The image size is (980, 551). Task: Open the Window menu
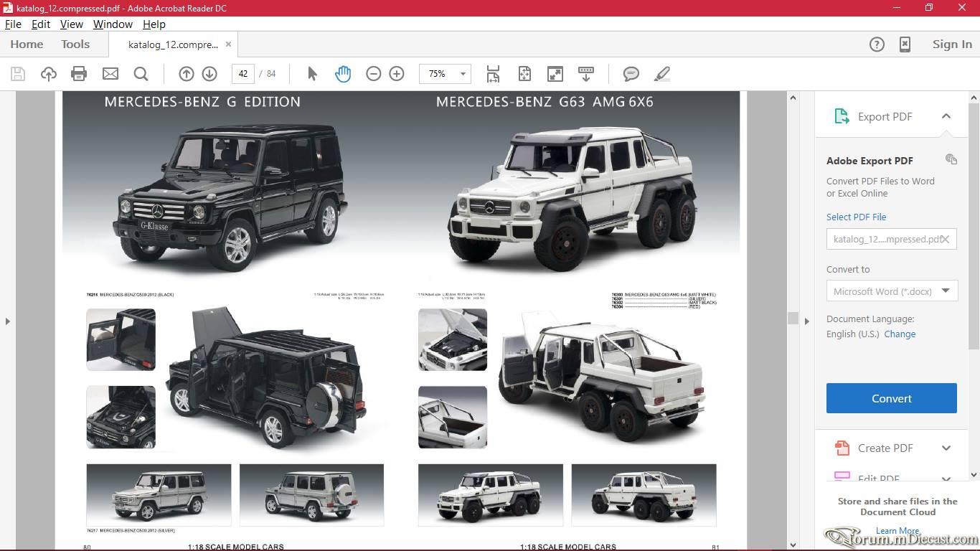coord(113,24)
